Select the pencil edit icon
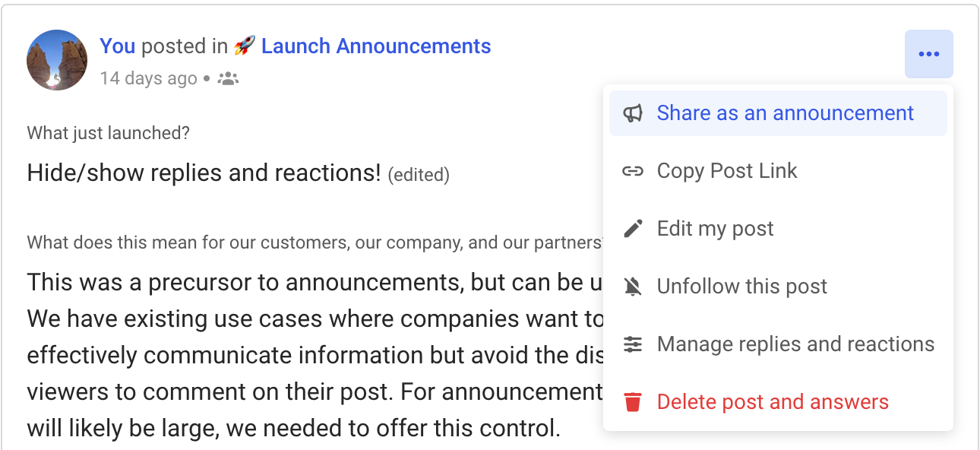The image size is (980, 450). click(x=633, y=228)
